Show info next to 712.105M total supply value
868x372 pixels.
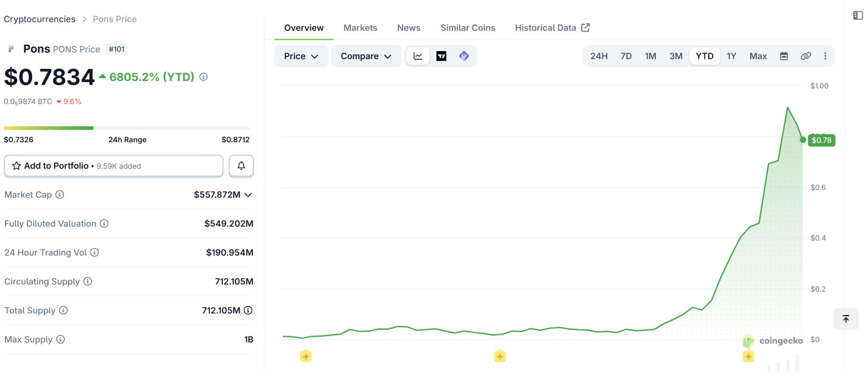pos(248,310)
